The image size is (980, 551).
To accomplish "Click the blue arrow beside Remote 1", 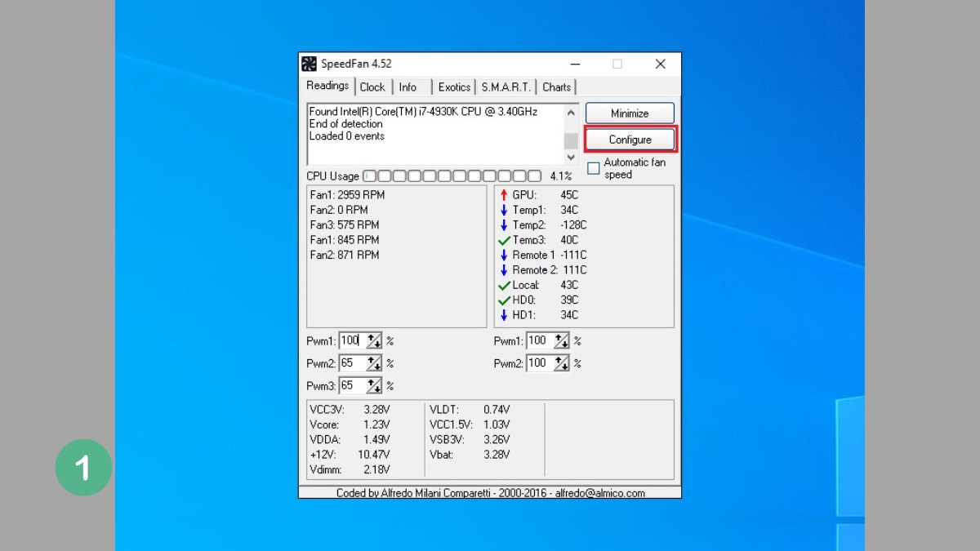I will click(504, 255).
